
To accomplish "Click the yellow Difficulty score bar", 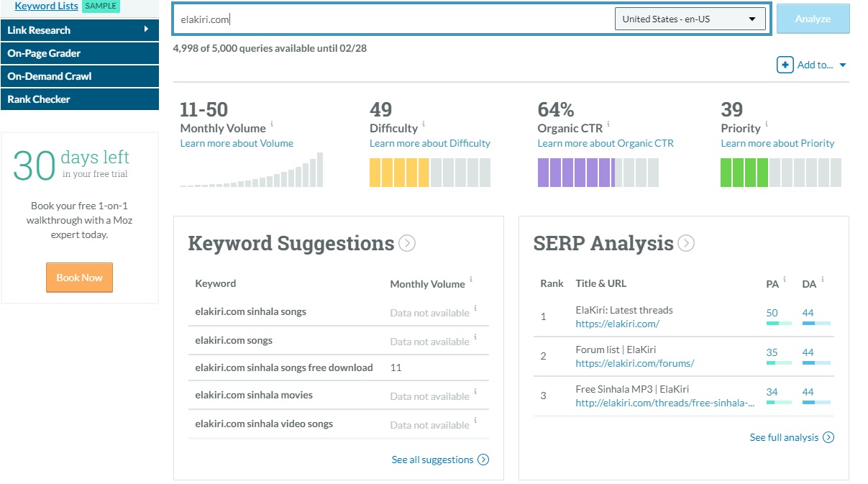I will tap(430, 173).
